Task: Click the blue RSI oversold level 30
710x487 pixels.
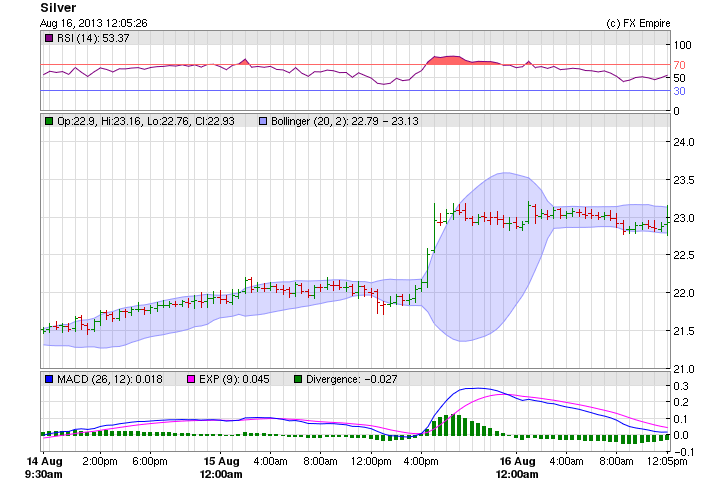Action: [679, 91]
